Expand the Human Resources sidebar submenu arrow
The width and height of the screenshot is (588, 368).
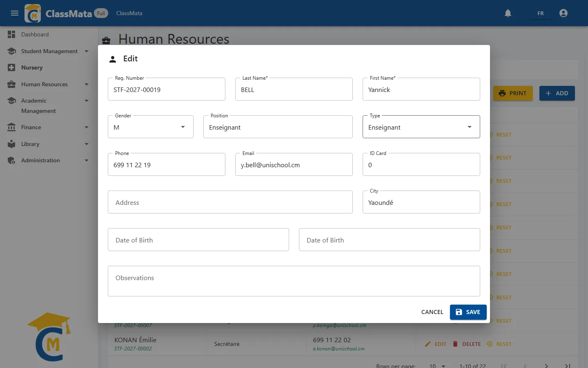87,84
